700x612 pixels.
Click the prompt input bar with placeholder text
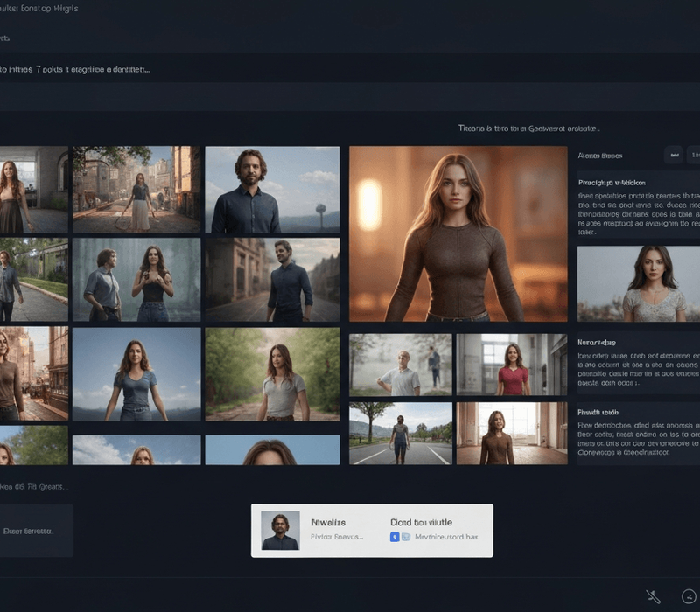(350, 70)
